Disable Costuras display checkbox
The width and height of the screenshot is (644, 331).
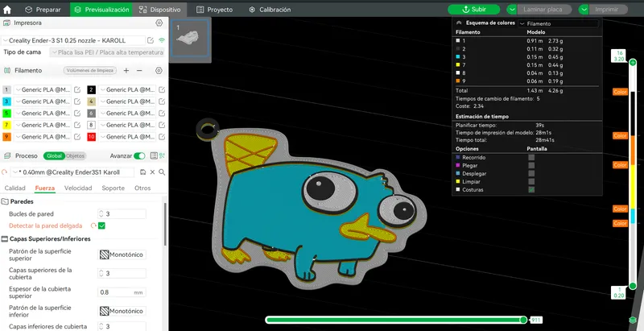pyautogui.click(x=531, y=190)
